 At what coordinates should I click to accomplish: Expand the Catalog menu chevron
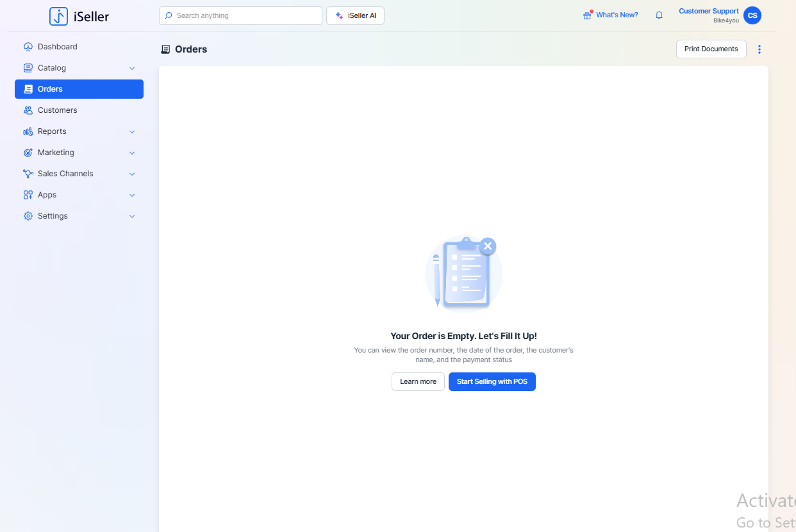point(132,68)
